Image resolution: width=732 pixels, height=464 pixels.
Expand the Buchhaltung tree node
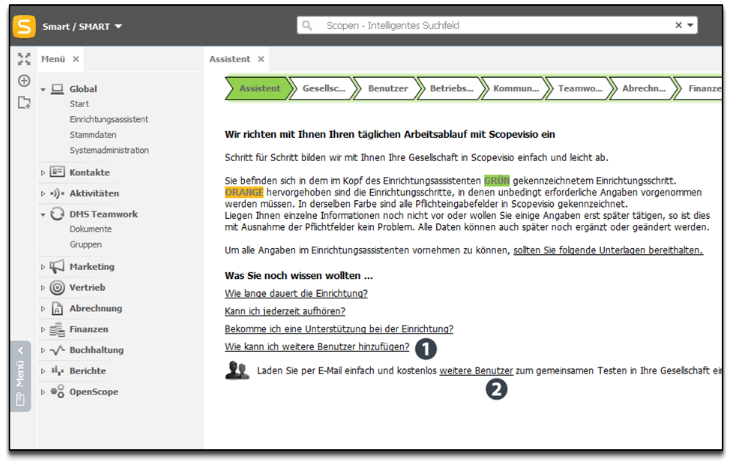(43, 351)
